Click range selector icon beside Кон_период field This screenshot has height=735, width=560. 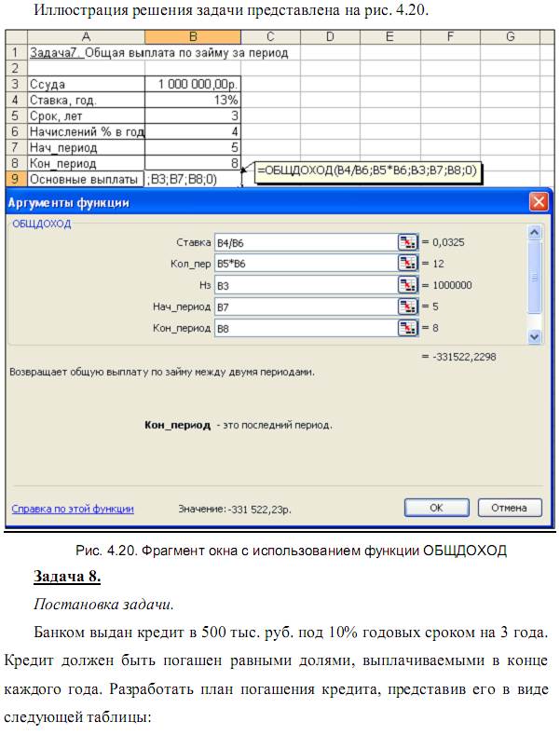(x=407, y=328)
